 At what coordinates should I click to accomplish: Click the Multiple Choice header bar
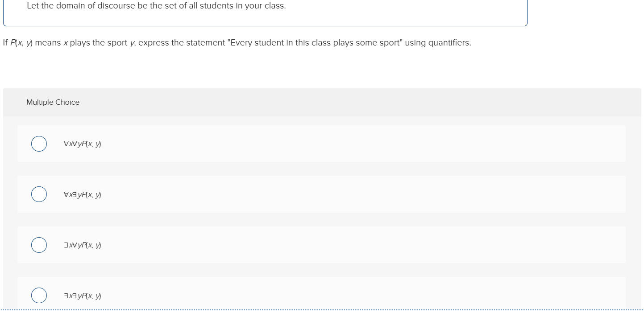pyautogui.click(x=312, y=102)
